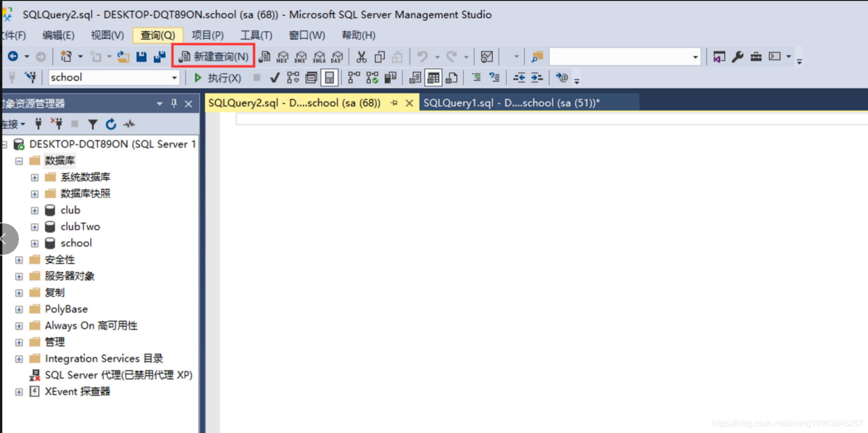Image resolution: width=868 pixels, height=433 pixels.
Task: Click the comment out selected lines icon
Action: click(x=476, y=78)
